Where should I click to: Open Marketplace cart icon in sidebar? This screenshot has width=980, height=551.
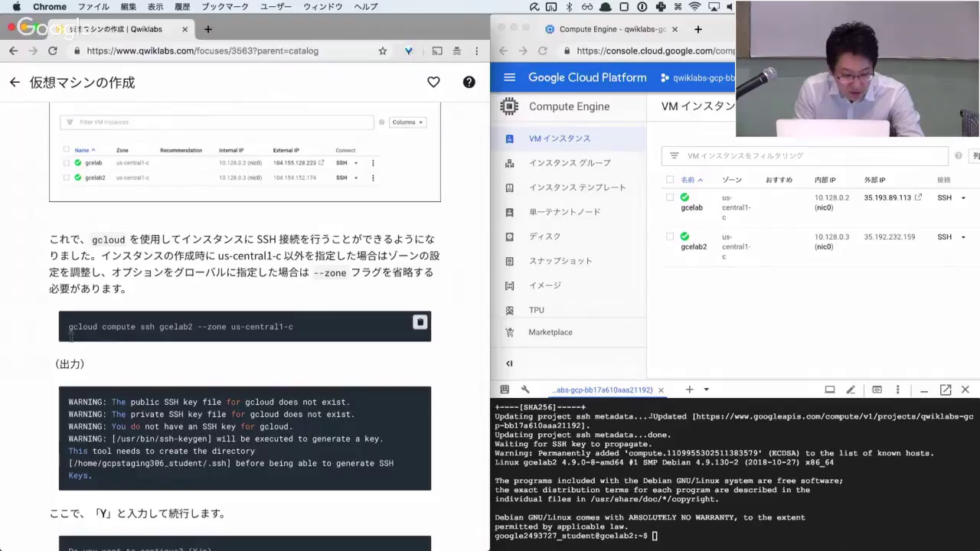click(x=510, y=332)
